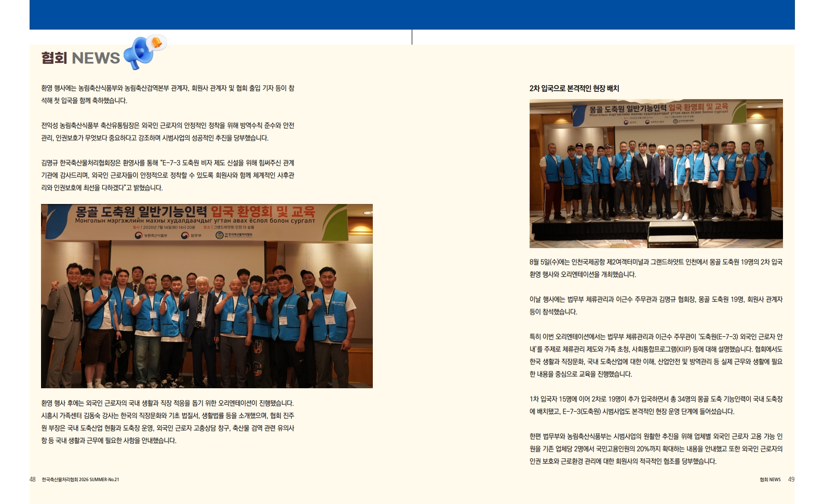Image resolution: width=824 pixels, height=504 pixels.
Task: Click footer text 한국축산물처리협회 2026 SUMMER-No.21
Action: click(x=80, y=480)
